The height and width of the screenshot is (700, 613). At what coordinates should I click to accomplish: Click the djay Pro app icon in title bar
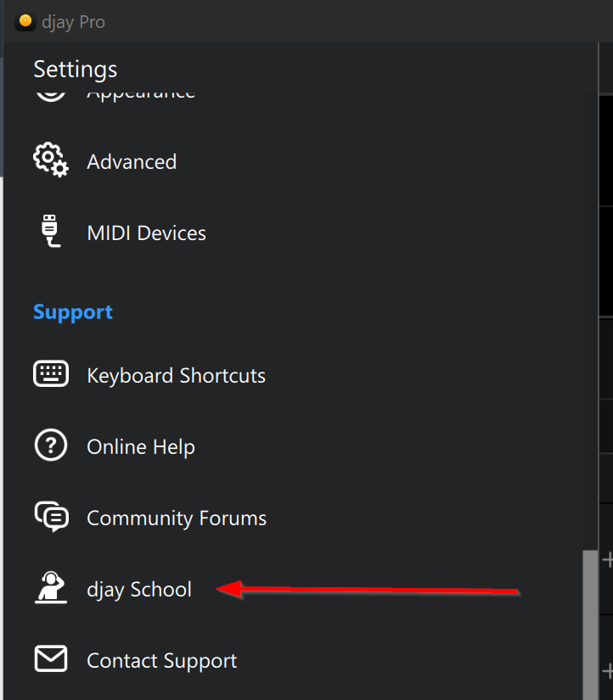tap(25, 22)
